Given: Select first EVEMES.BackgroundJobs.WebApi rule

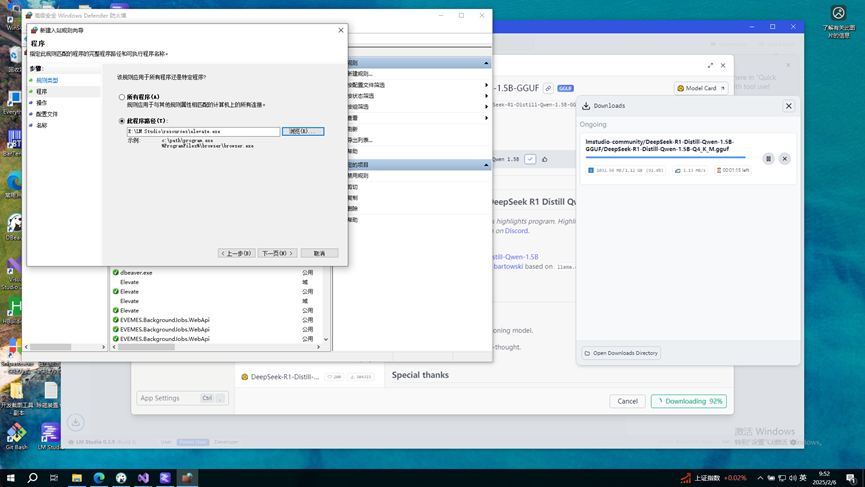Looking at the screenshot, I should pyautogui.click(x=218, y=320).
